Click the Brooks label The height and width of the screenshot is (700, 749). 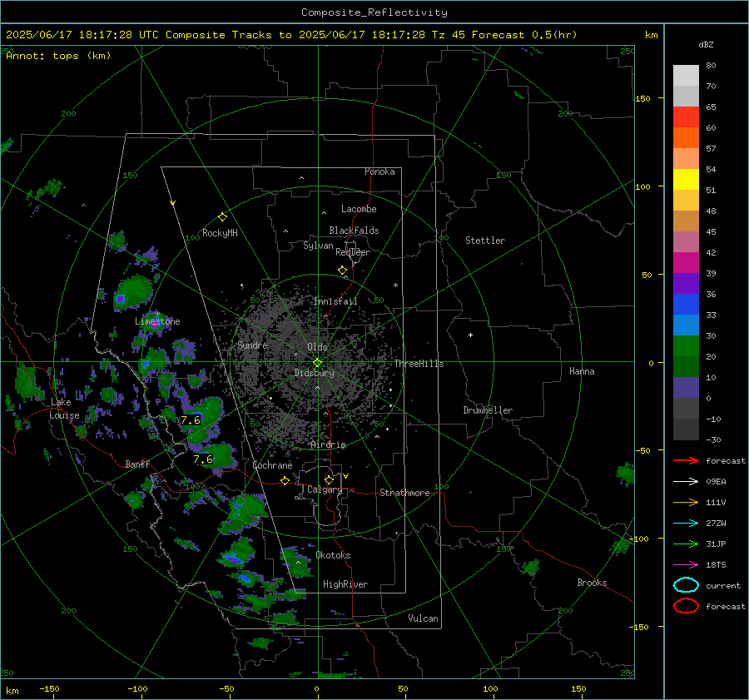(592, 583)
